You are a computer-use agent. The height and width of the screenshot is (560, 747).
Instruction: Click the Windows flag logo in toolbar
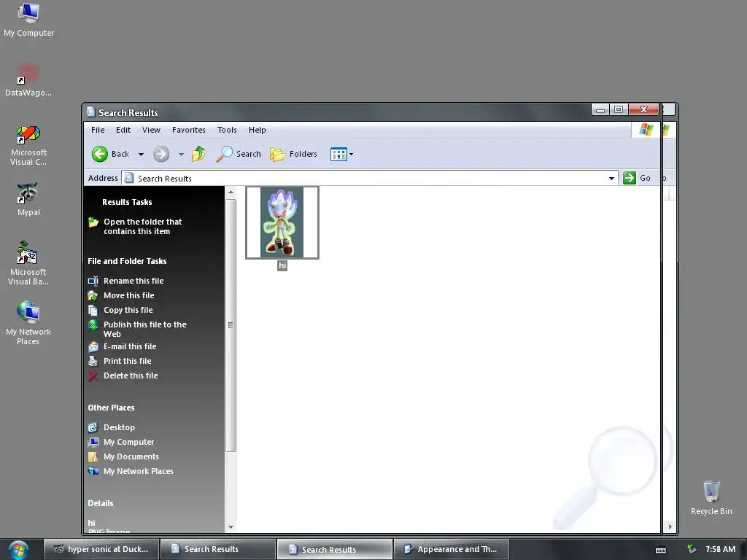[x=646, y=130]
